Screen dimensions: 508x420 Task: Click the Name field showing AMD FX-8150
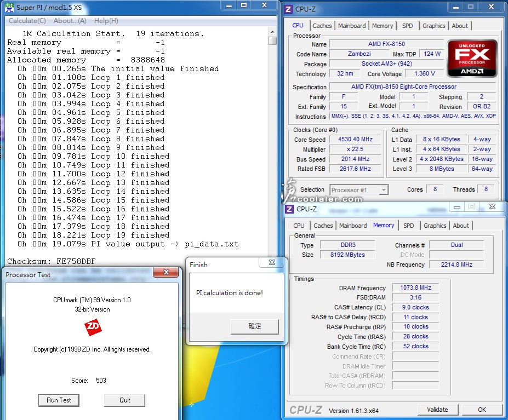[386, 44]
